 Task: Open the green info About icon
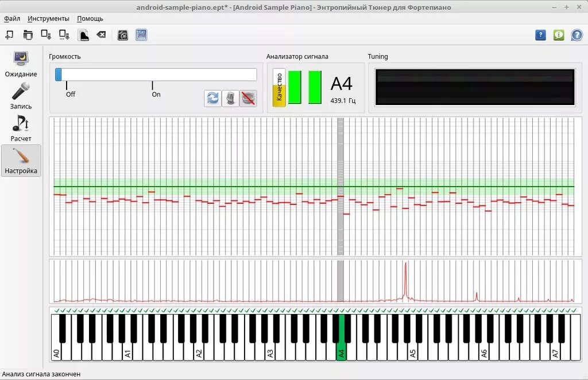click(559, 35)
